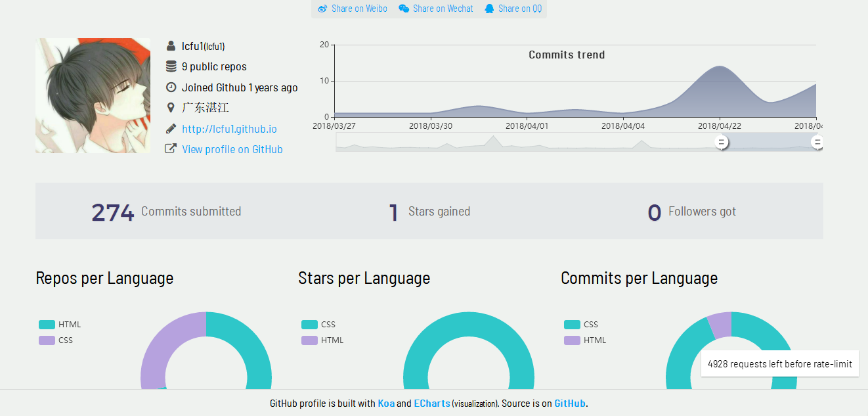Toggle CSS legend in Commits per Language
The width and height of the screenshot is (868, 416).
(x=581, y=325)
